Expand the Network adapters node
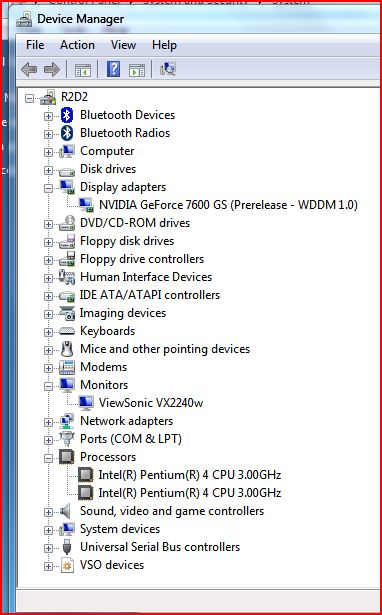 pos(48,422)
